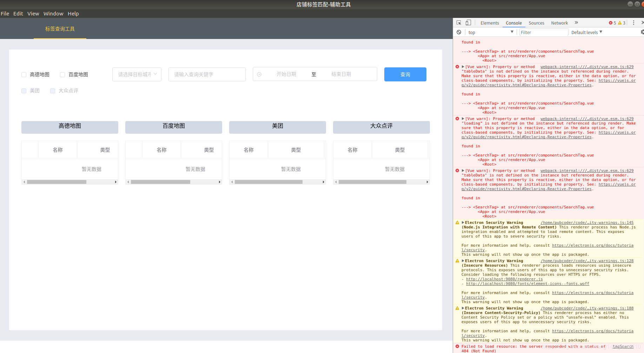Switch to the Elements tab

point(490,23)
